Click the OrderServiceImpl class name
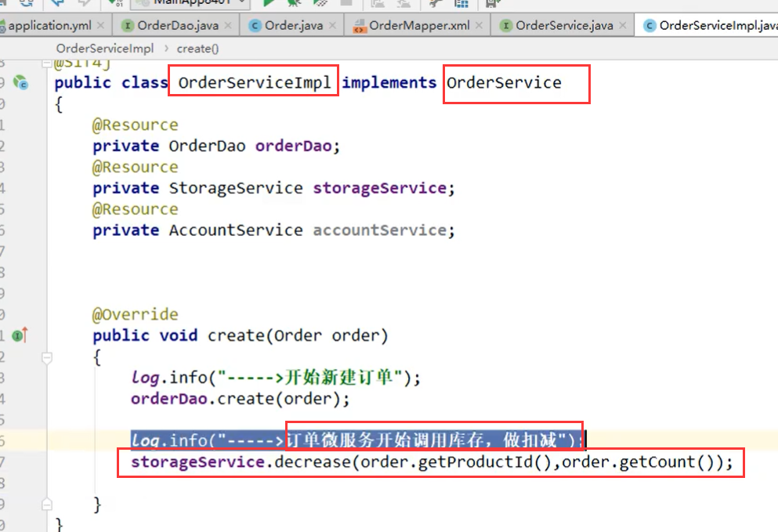The width and height of the screenshot is (778, 532). pos(255,82)
